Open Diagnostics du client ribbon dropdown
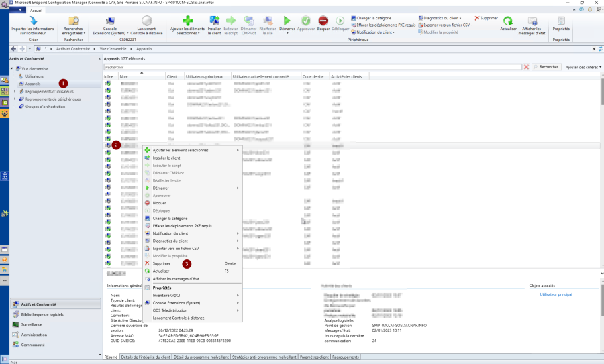604x364 pixels. [x=440, y=18]
